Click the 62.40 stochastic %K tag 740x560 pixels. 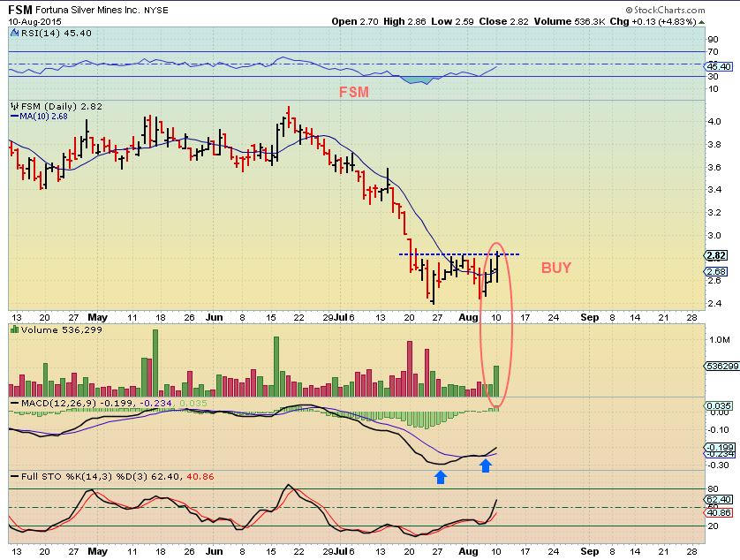(719, 499)
